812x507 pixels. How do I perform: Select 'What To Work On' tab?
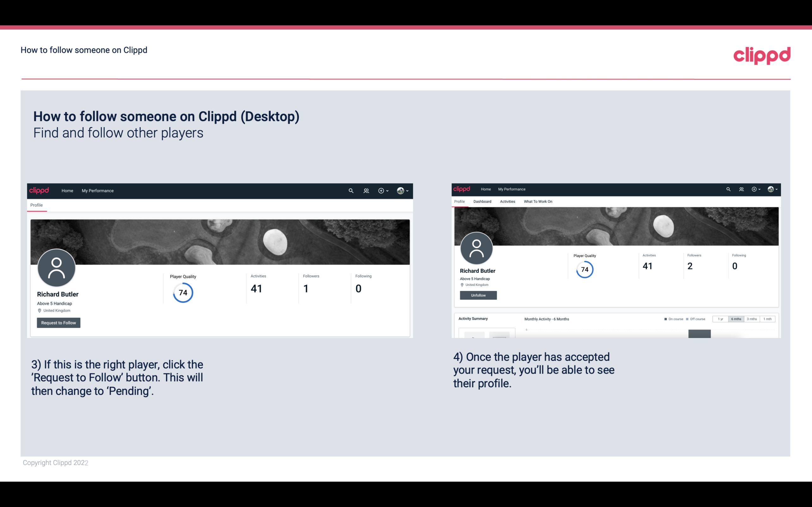pyautogui.click(x=537, y=202)
